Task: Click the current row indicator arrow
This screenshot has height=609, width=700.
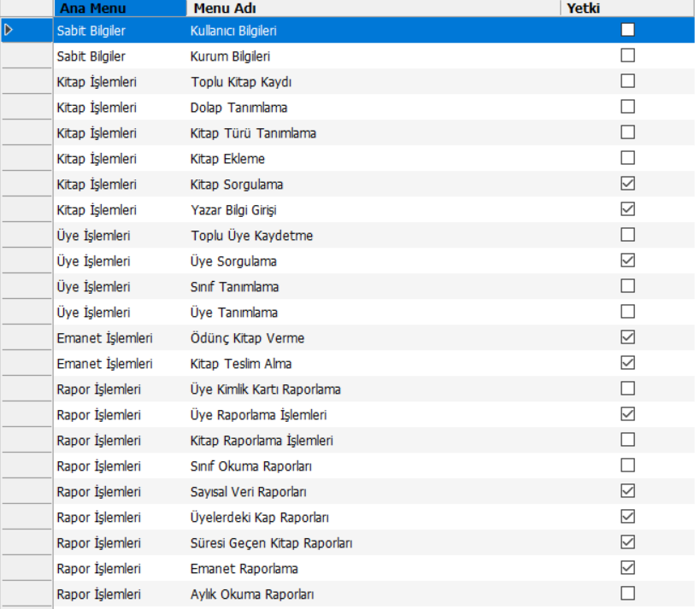Action: click(9, 30)
